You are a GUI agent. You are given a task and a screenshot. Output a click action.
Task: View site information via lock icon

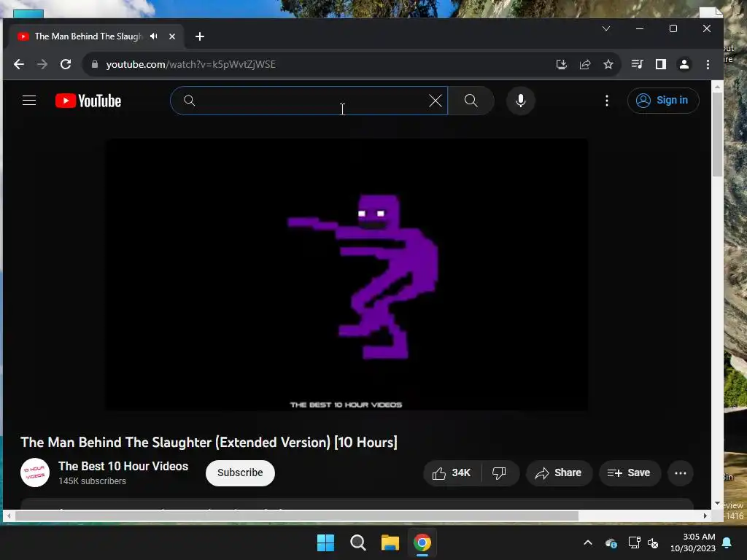point(95,64)
